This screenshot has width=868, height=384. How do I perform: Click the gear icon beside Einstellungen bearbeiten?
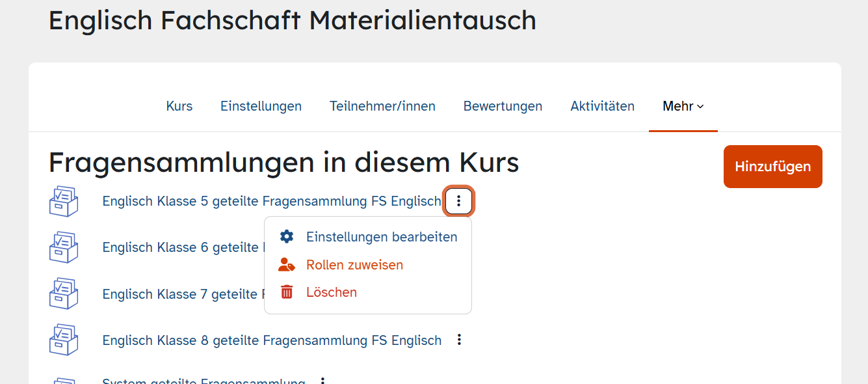pyautogui.click(x=287, y=237)
